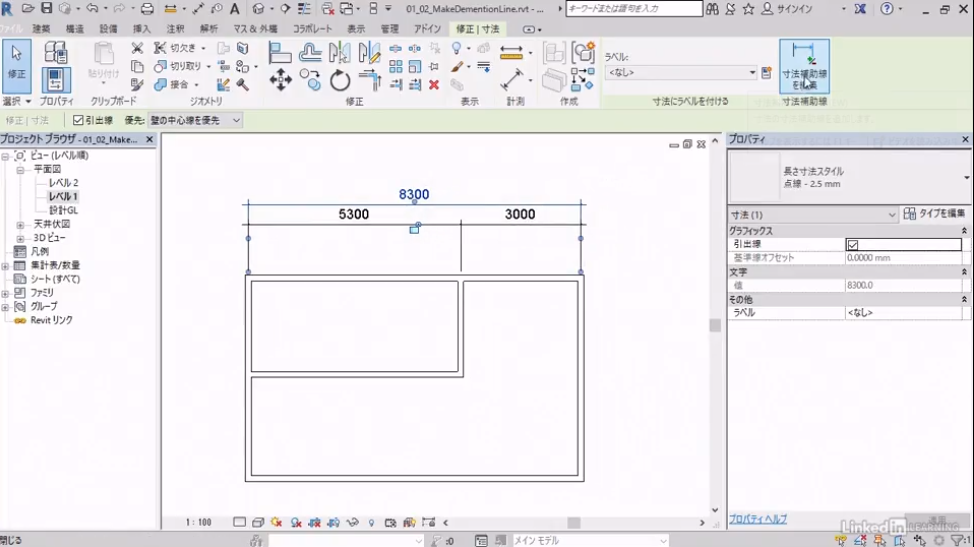This screenshot has height=547, width=974.
Task: Toggle the 引出線 checkbox in options bar
Action: [79, 120]
